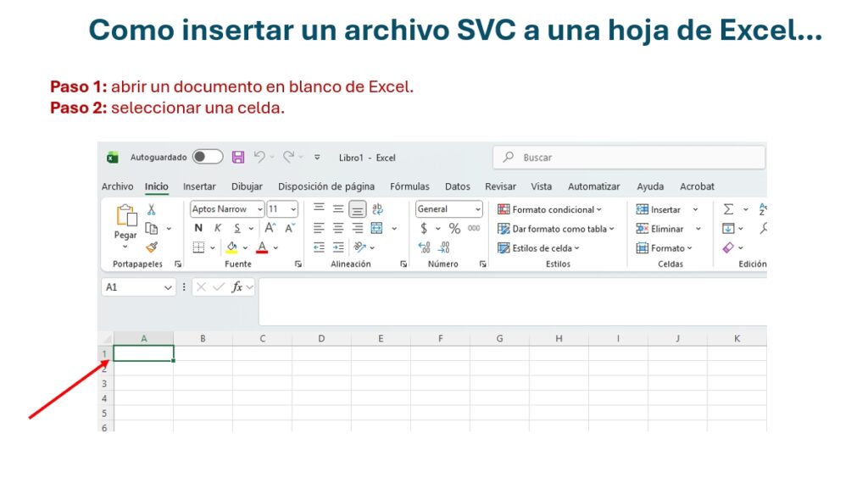Open the Fórmulas ribbon tab
868x483 pixels.
409,186
